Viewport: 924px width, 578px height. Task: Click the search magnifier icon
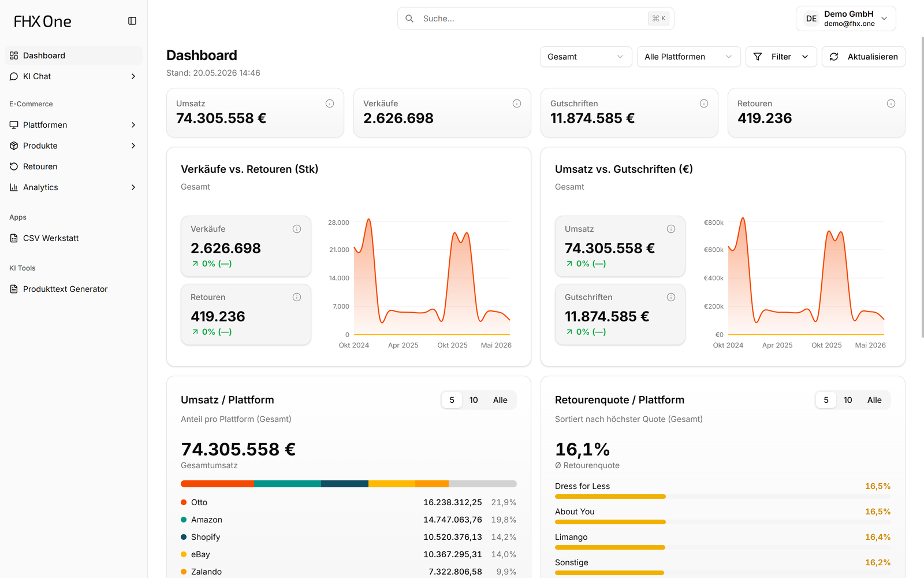coord(409,18)
